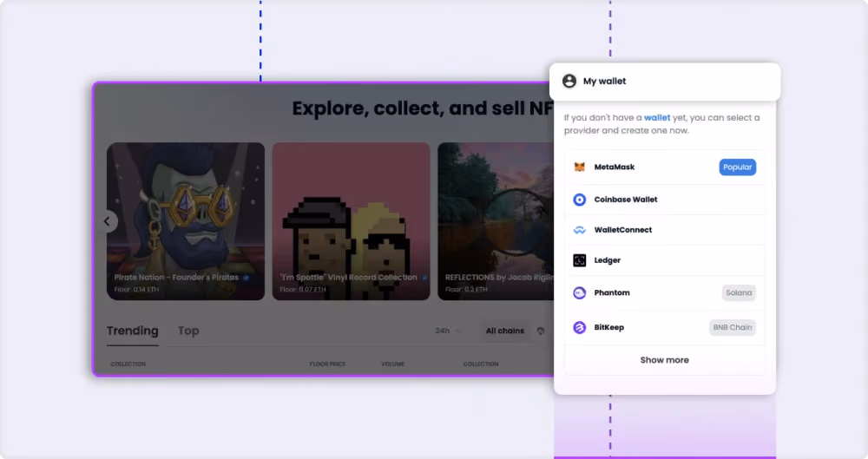Click the My wallet header title
This screenshot has height=459, width=868.
point(604,81)
